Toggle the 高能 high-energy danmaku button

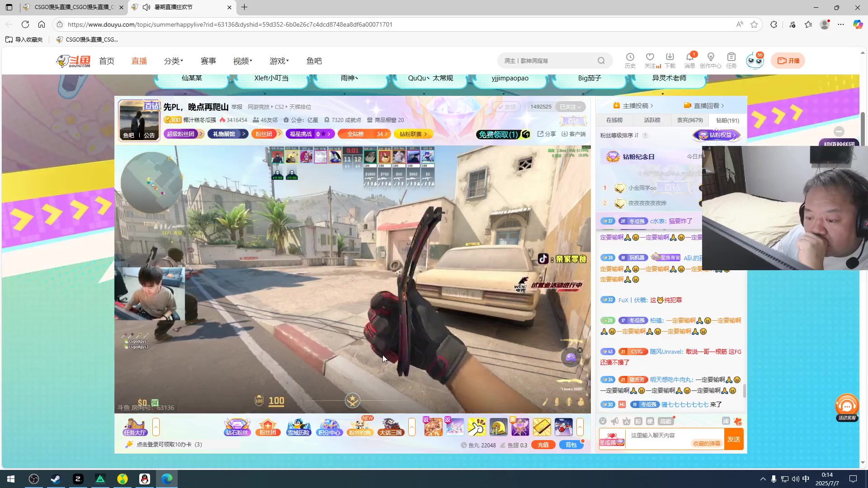(x=666, y=421)
